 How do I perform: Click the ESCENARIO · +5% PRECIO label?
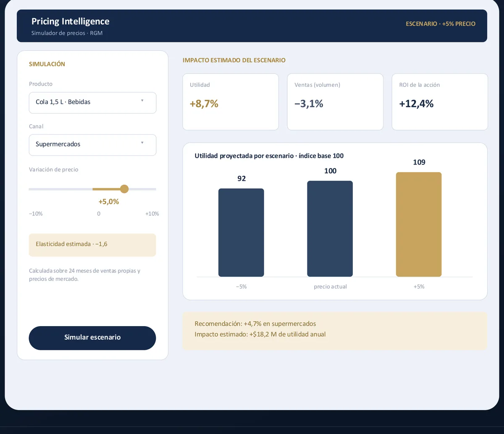click(x=441, y=24)
